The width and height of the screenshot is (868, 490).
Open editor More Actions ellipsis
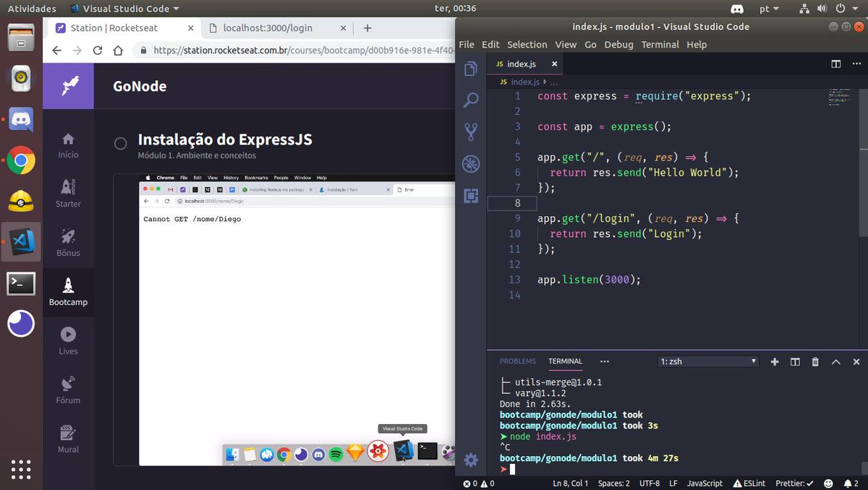click(856, 64)
